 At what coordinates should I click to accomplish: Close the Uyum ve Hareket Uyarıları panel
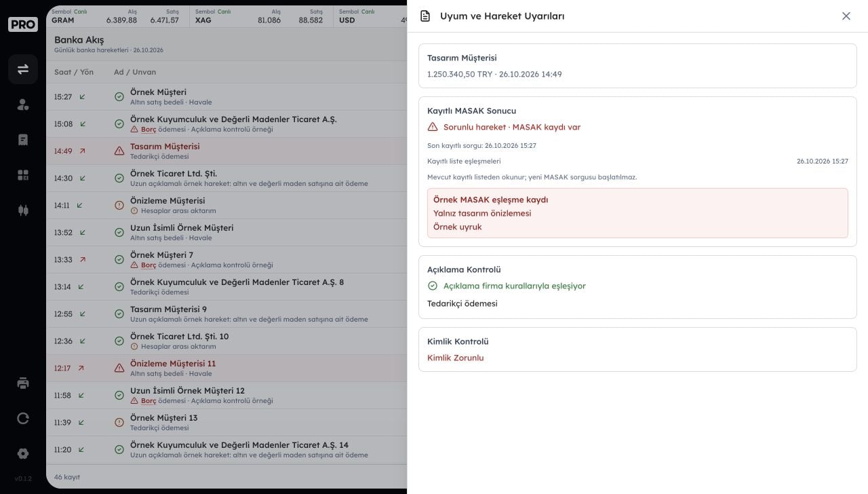click(846, 16)
